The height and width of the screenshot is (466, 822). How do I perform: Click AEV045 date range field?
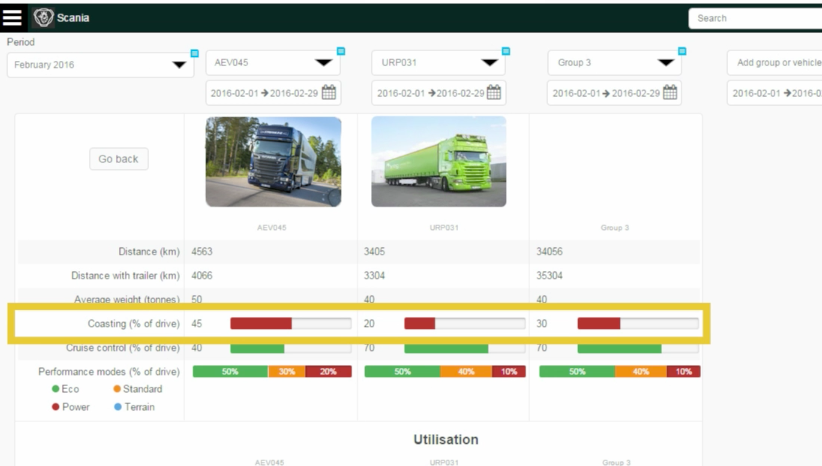(273, 93)
